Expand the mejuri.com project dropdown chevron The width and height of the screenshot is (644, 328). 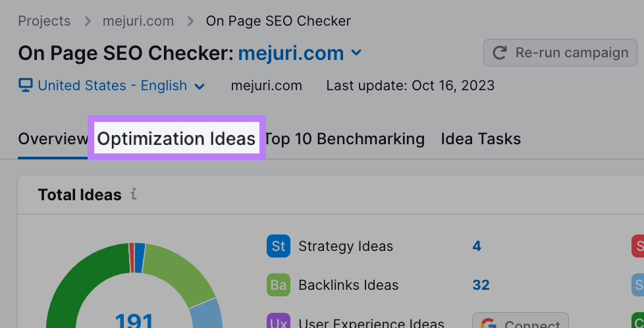(x=356, y=53)
